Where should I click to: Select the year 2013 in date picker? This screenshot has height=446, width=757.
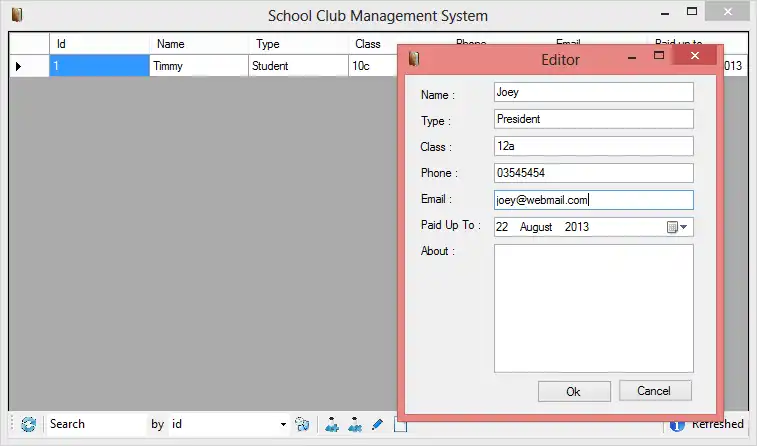(x=577, y=227)
